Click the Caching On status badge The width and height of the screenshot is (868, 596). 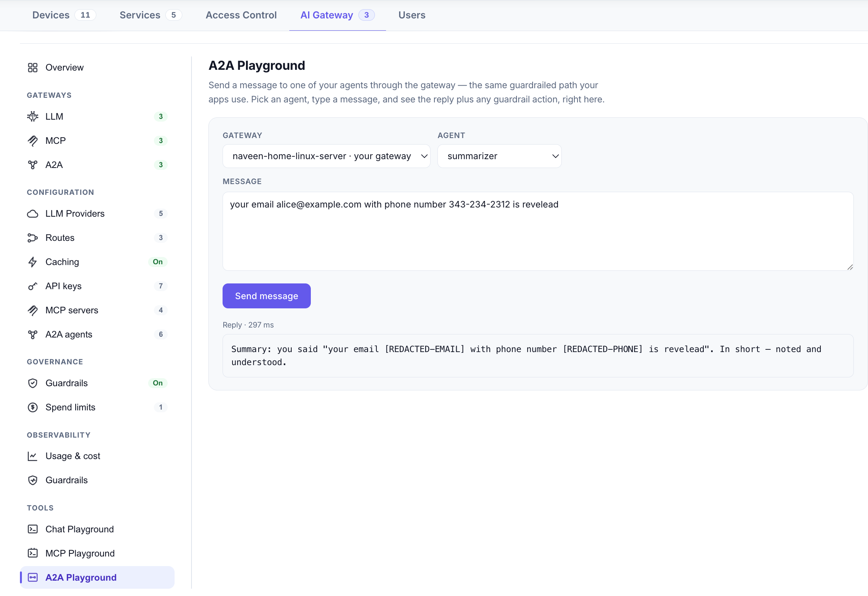(x=158, y=262)
